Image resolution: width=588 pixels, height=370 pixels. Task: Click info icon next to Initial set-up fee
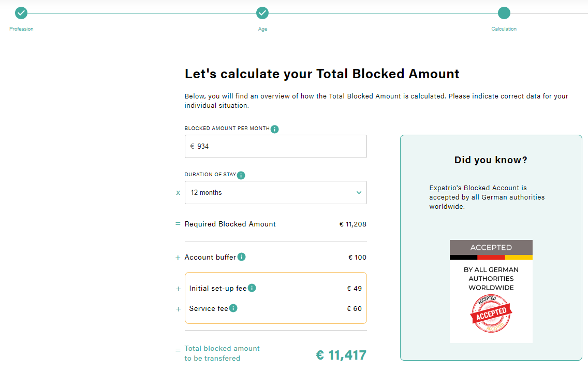pyautogui.click(x=252, y=288)
